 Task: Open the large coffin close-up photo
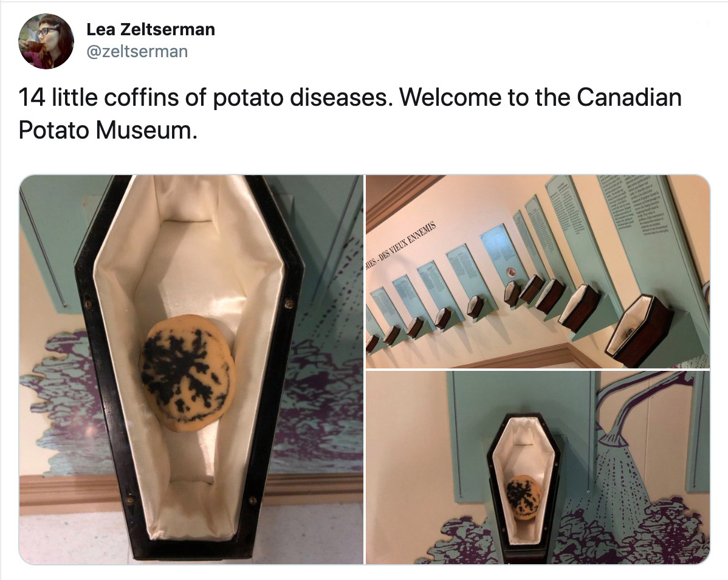tap(191, 370)
